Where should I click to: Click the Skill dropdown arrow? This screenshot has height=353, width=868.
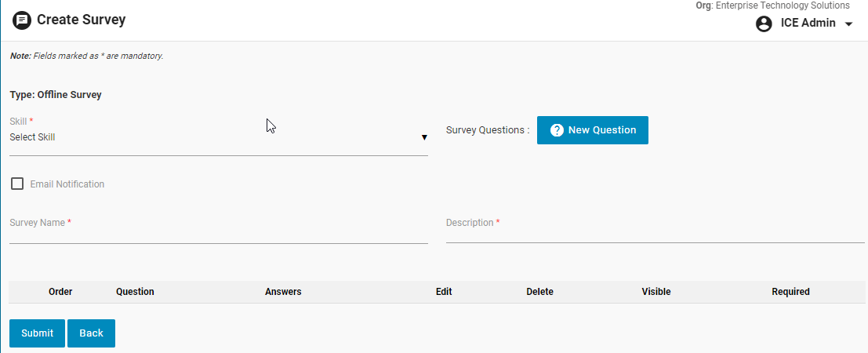click(x=424, y=137)
